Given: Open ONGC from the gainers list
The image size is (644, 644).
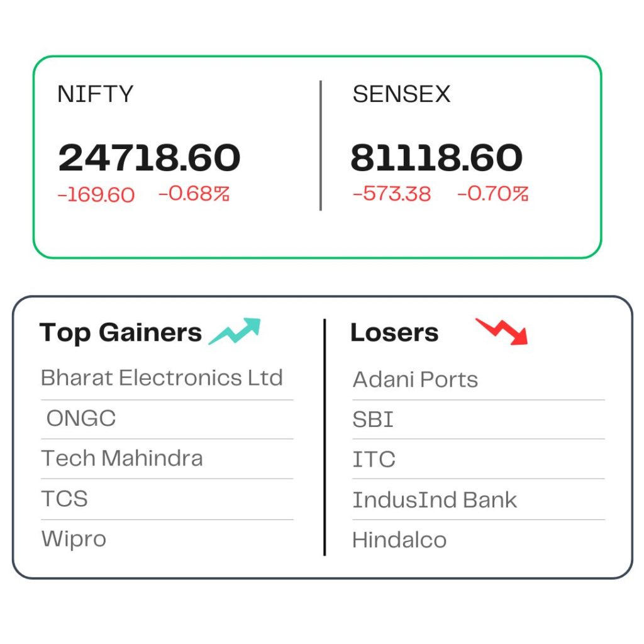Looking at the screenshot, I should pos(81,418).
